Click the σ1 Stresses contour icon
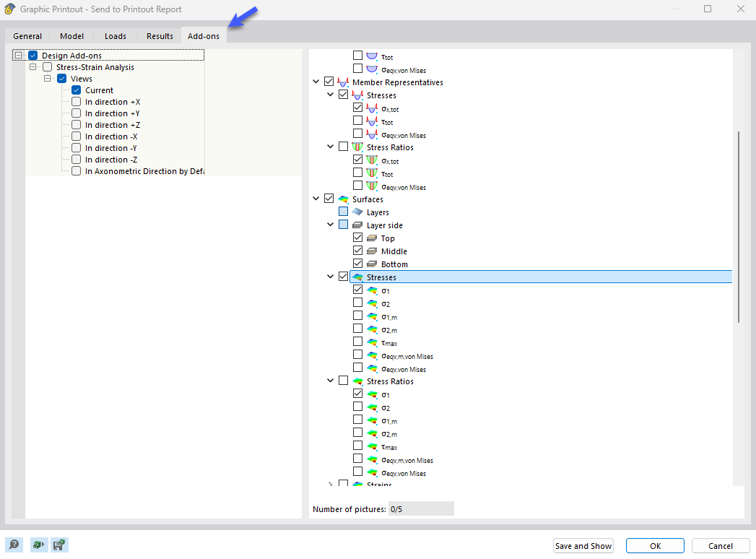 (373, 290)
